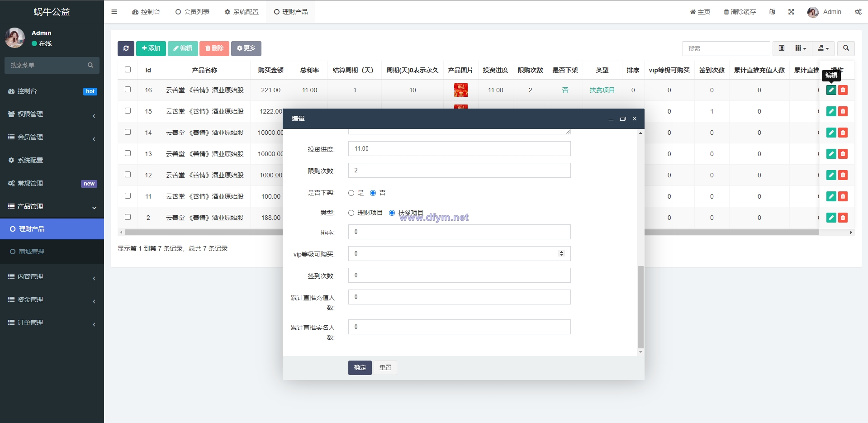Click the 限购次数 input field
The height and width of the screenshot is (423, 868).
click(460, 171)
